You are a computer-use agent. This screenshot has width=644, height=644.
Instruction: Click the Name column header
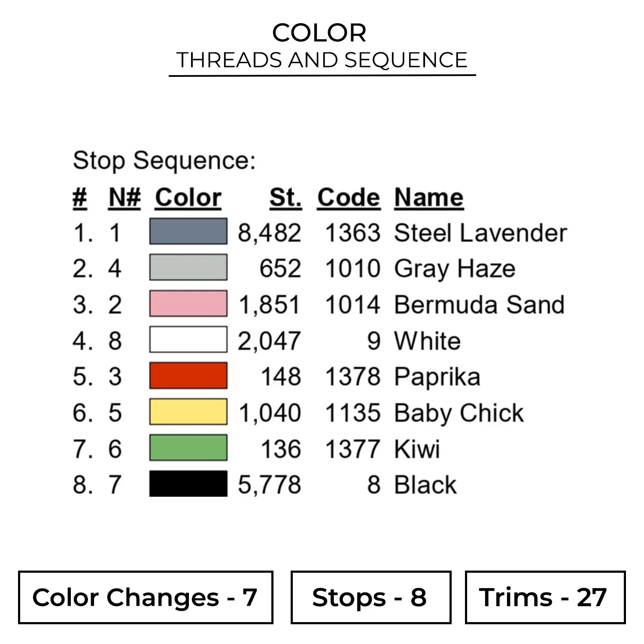[428, 198]
